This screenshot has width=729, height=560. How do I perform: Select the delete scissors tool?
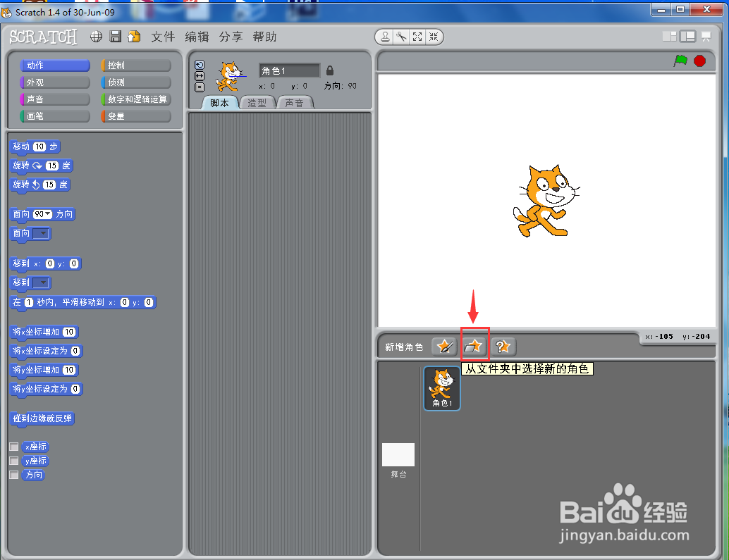click(401, 37)
